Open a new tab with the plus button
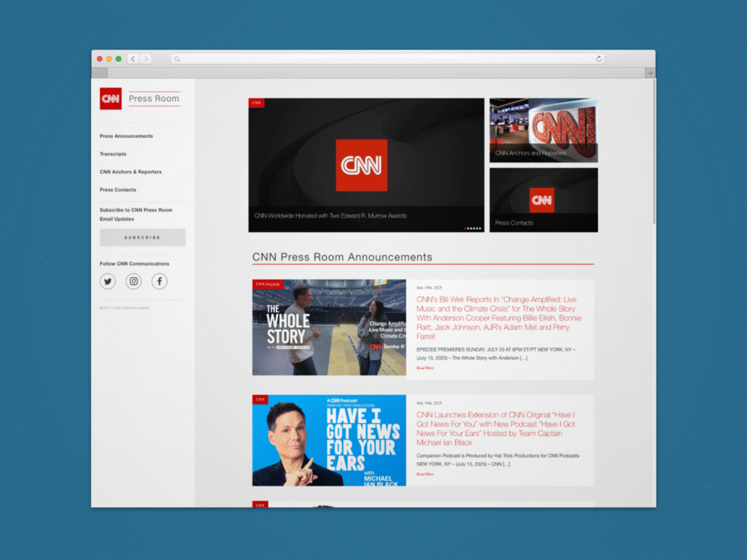The width and height of the screenshot is (747, 560). coord(650,74)
